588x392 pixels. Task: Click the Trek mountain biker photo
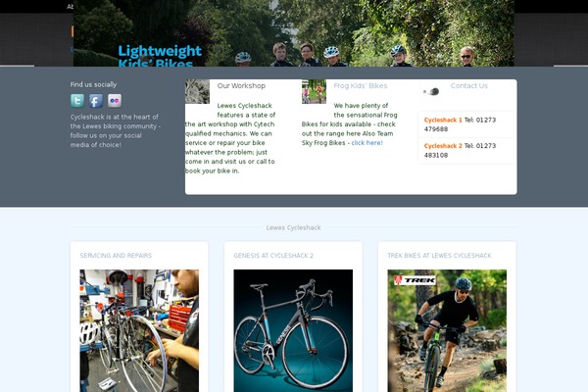[x=447, y=331]
